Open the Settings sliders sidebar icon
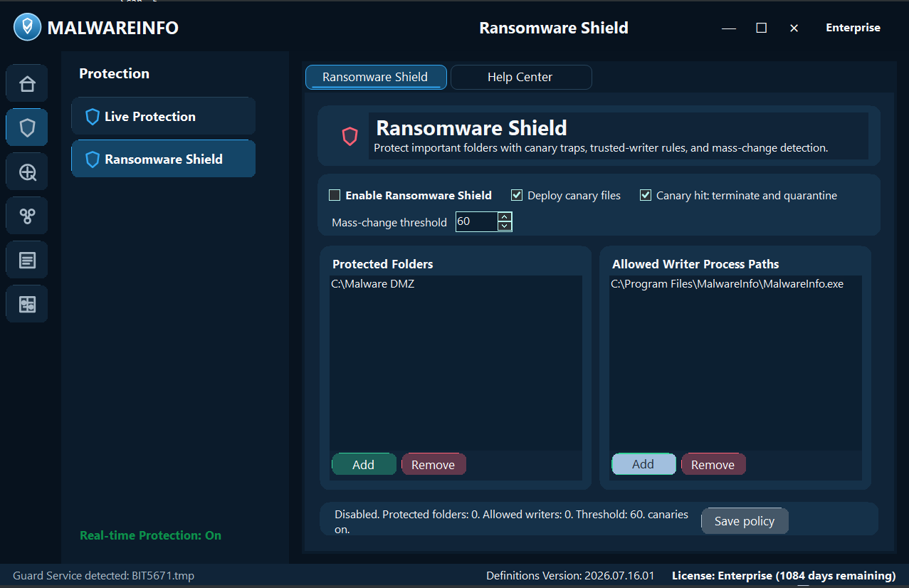The width and height of the screenshot is (909, 588). pyautogui.click(x=27, y=305)
